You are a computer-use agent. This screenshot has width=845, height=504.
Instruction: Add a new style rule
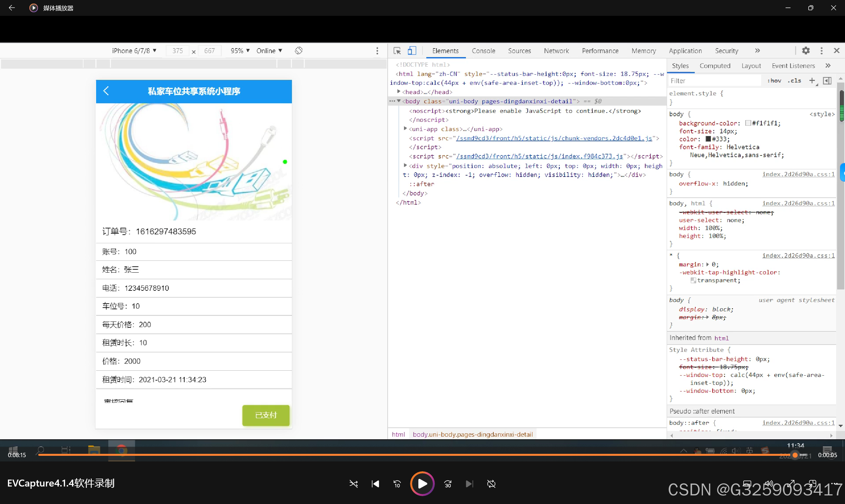[x=812, y=81]
